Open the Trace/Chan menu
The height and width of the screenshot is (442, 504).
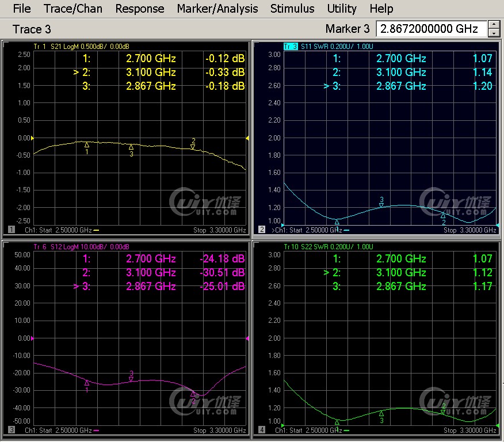tap(73, 9)
